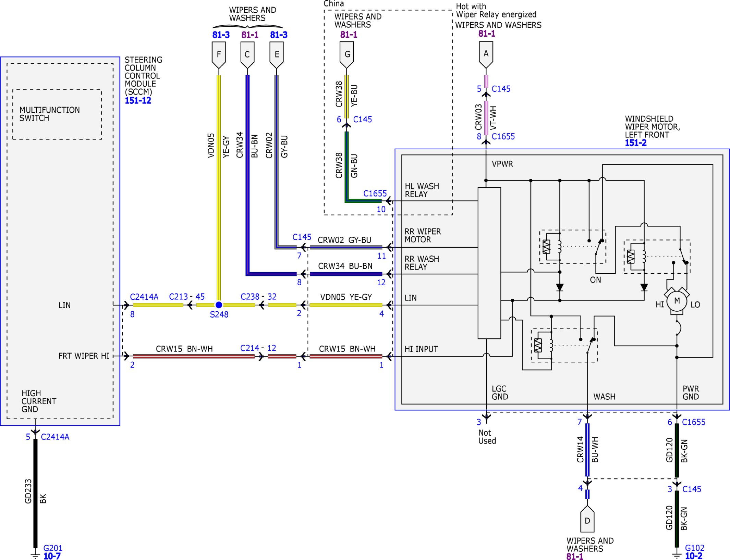The image size is (730, 560).
Task: Click the blue CRW14 BU-WH wire segment
Action: tap(587, 450)
